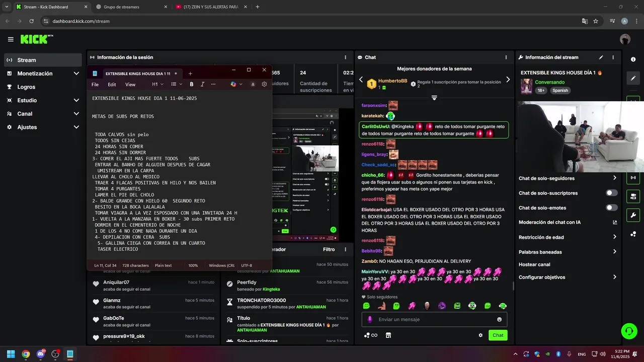Show next top donor with right arrow
The width and height of the screenshot is (644, 362).
(x=508, y=79)
